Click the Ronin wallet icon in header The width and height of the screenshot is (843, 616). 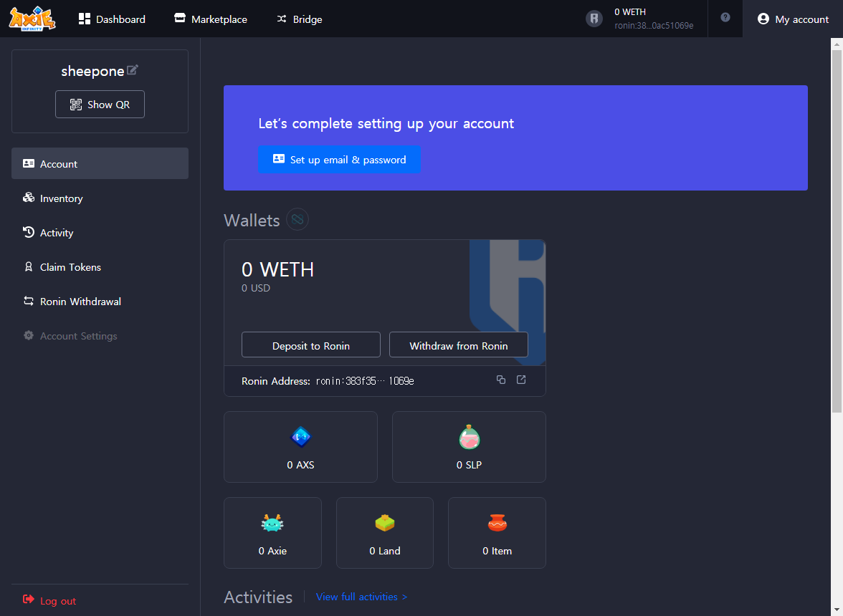tap(594, 19)
